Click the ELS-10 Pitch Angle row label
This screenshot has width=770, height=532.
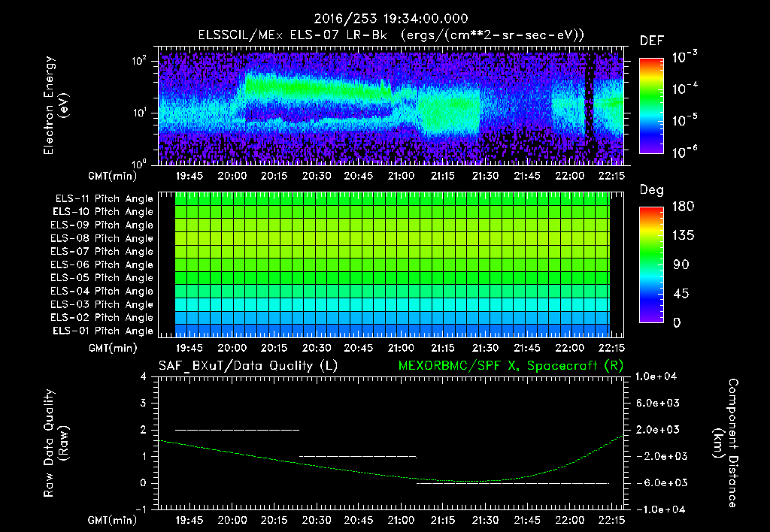click(103, 212)
